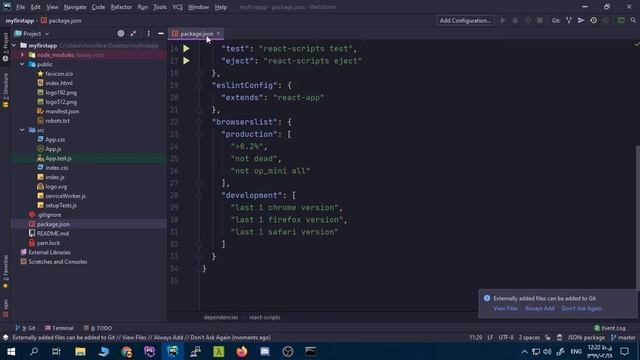Click the Git push arrow icon
640x360 pixels.
coord(581,20)
